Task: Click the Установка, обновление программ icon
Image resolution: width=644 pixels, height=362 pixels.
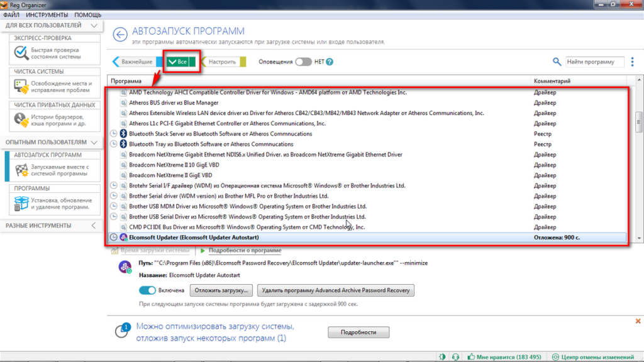Action: point(21,204)
